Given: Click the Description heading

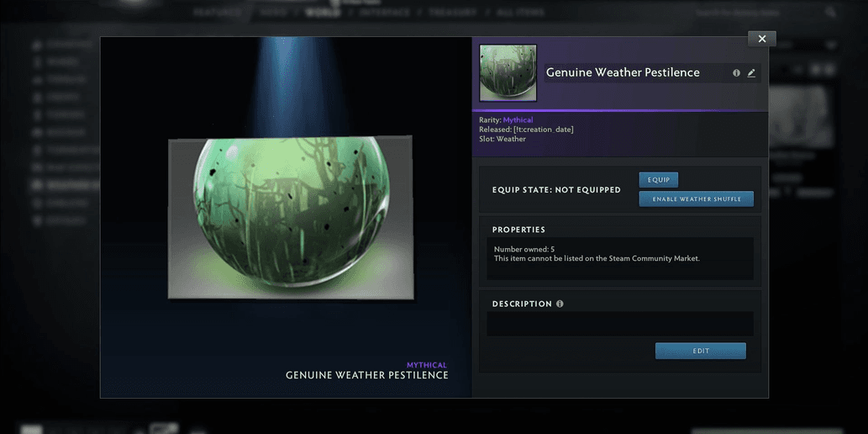Looking at the screenshot, I should click(x=522, y=304).
